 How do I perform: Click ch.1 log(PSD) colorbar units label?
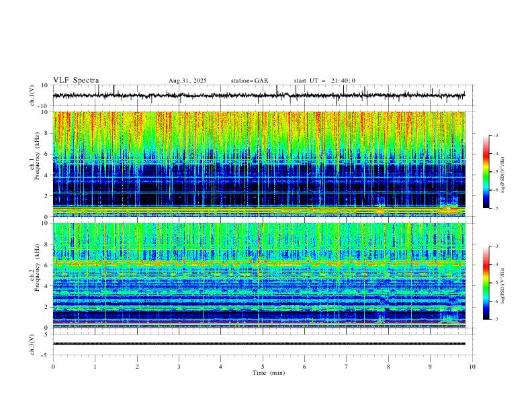(x=503, y=175)
